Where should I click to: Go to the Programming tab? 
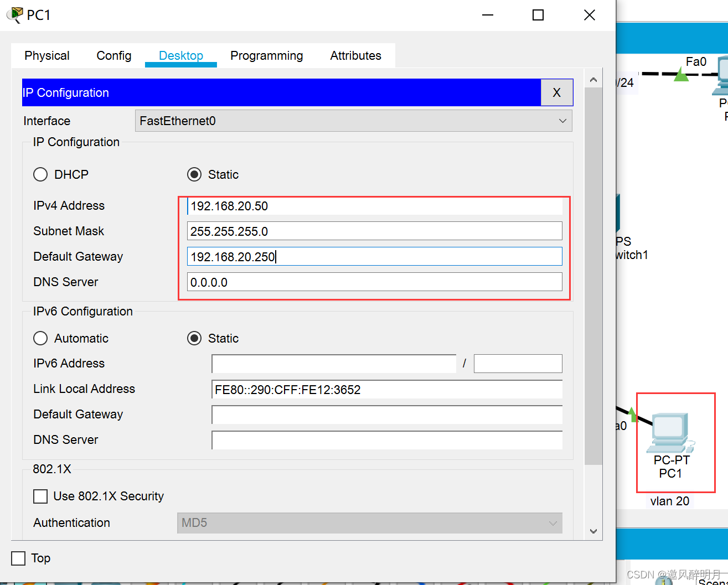click(266, 56)
